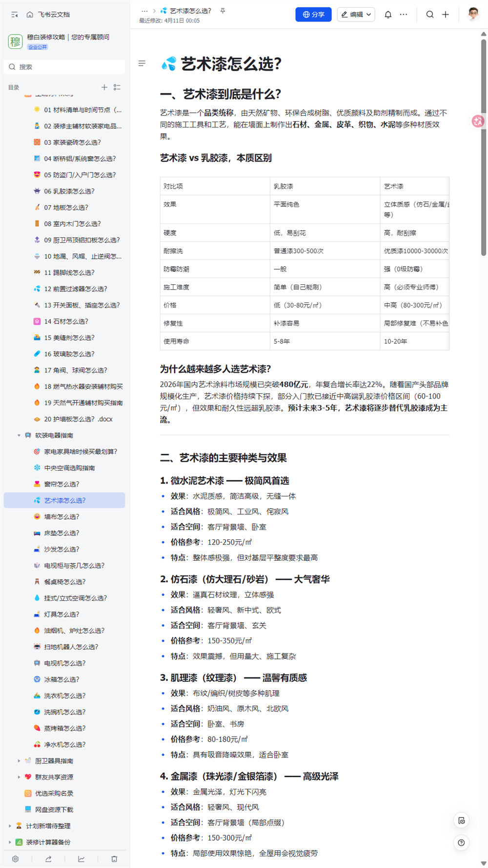Expand the 计划新增待整理 section
The height and width of the screenshot is (868, 488).
pyautogui.click(x=10, y=826)
